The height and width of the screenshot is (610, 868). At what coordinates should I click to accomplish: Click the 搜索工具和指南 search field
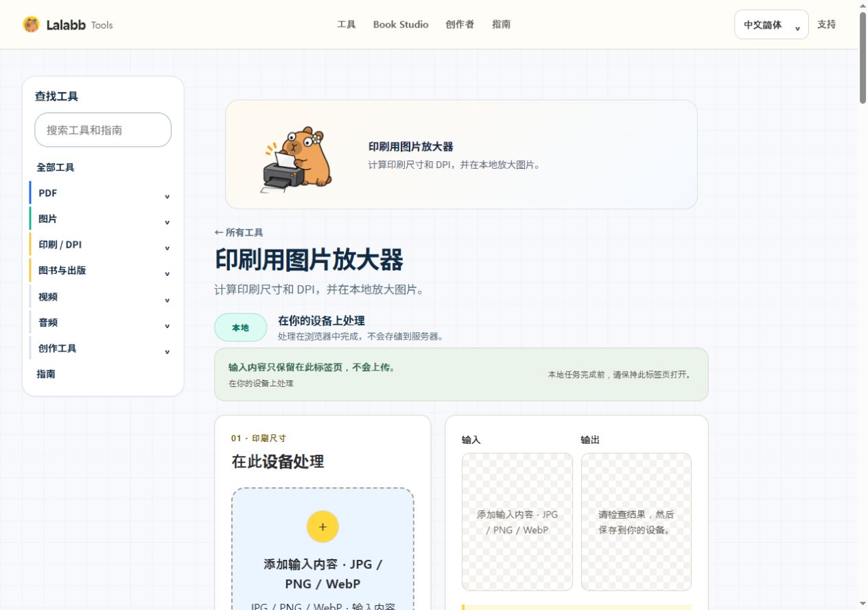pyautogui.click(x=103, y=130)
